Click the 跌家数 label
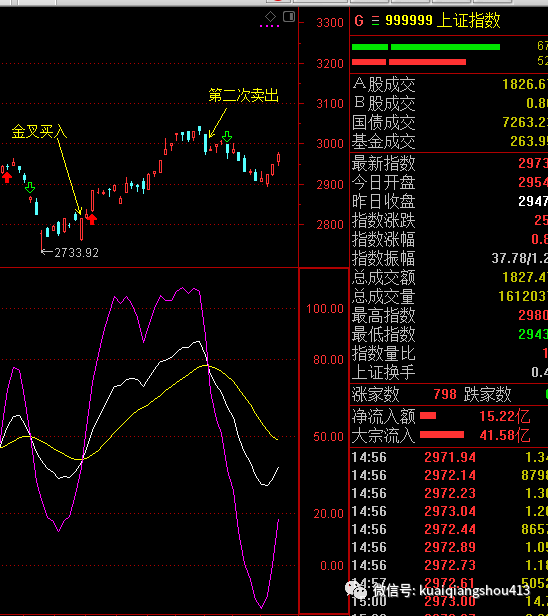 [x=488, y=394]
